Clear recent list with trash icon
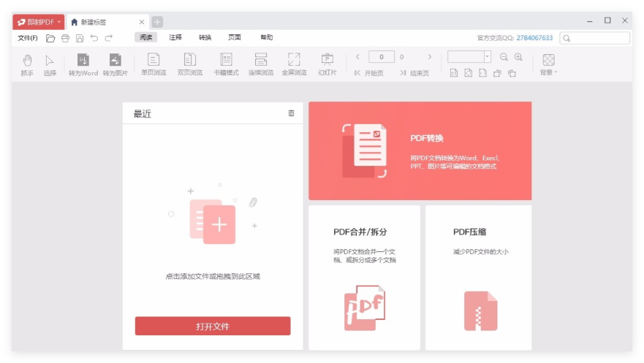 tap(291, 113)
